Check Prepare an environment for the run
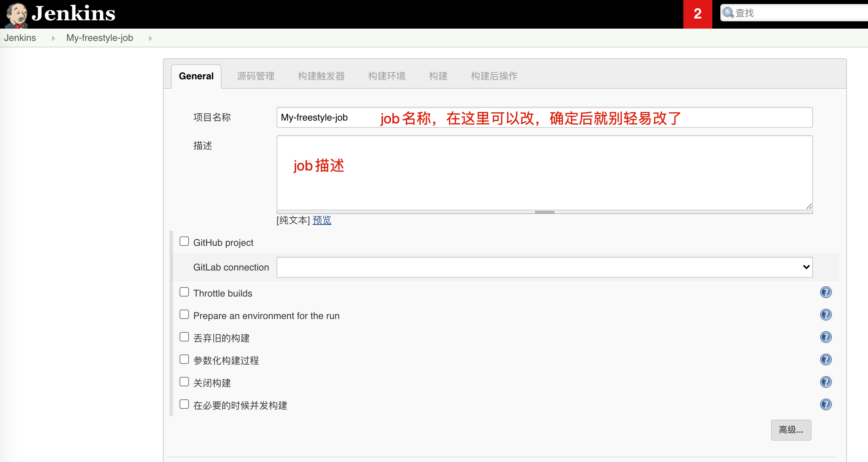This screenshot has height=462, width=868. pyautogui.click(x=184, y=314)
